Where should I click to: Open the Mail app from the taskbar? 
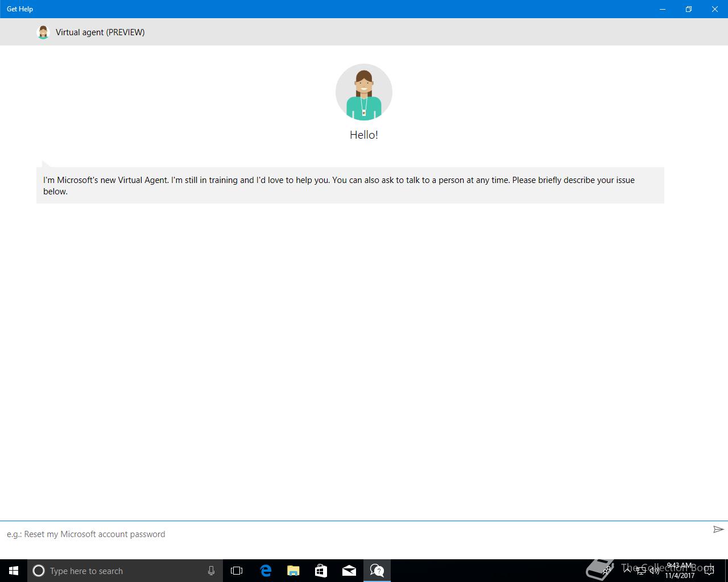tap(349, 571)
